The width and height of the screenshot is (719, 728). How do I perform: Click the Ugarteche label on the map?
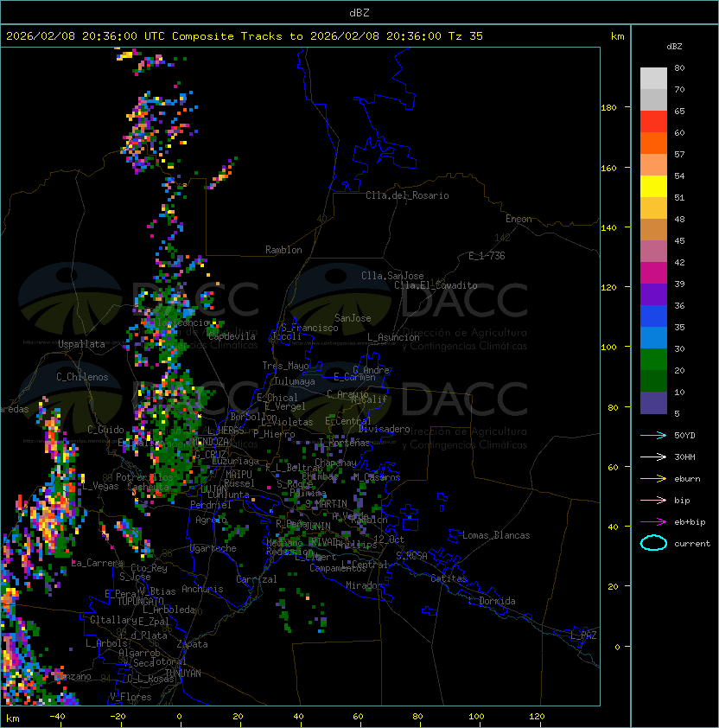click(213, 548)
